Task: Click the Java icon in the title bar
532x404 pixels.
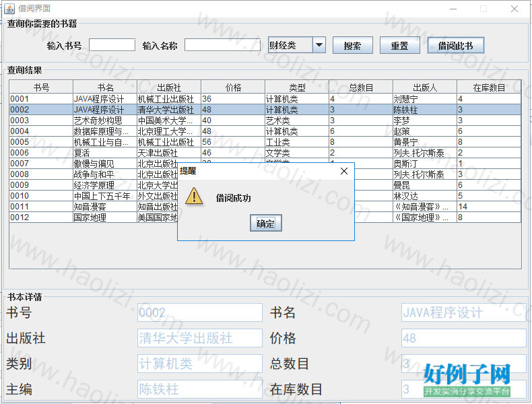Action: click(x=9, y=9)
